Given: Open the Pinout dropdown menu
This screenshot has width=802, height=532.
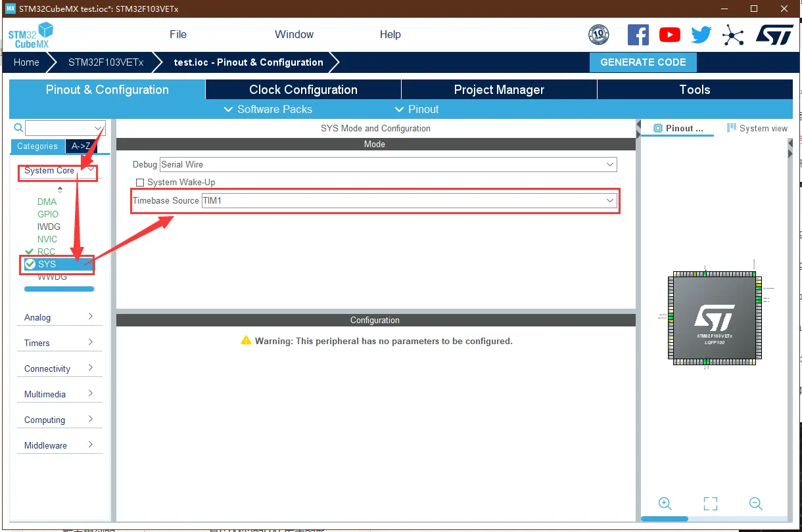Looking at the screenshot, I should click(417, 109).
